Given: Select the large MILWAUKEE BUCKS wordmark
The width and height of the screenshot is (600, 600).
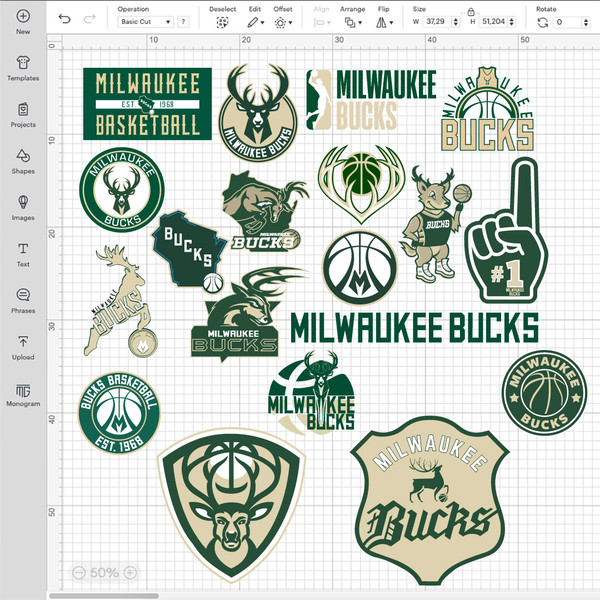Looking at the screenshot, I should [x=414, y=327].
